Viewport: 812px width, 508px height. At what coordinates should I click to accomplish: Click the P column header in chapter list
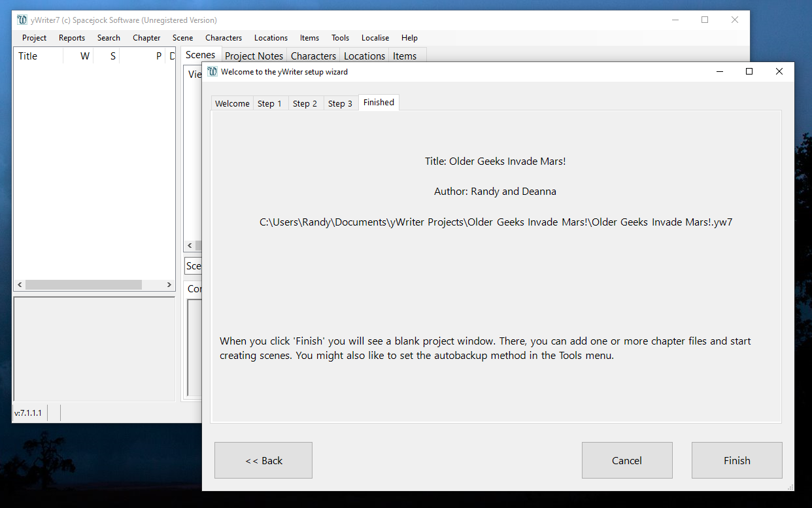coord(143,56)
